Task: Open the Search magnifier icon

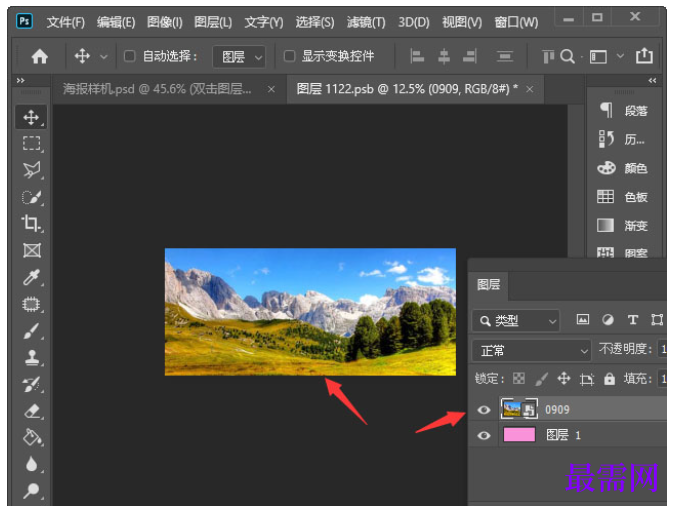Action: tap(567, 56)
